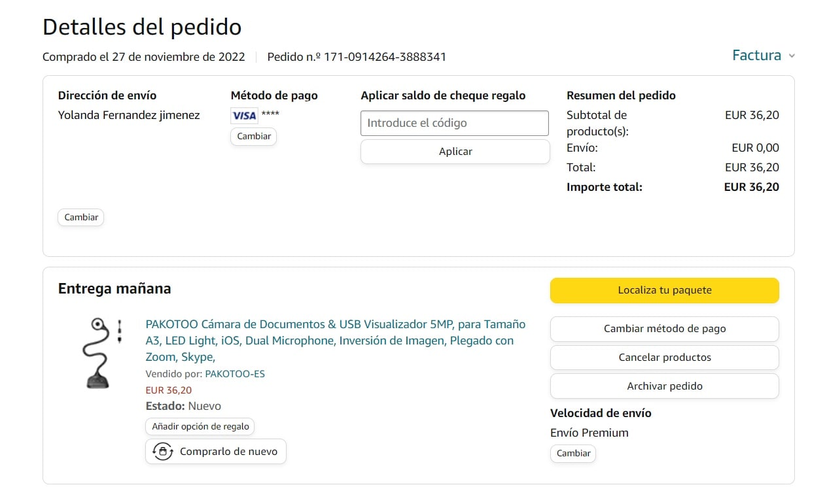
Task: Click Cambiar under shipping address
Action: pos(81,217)
